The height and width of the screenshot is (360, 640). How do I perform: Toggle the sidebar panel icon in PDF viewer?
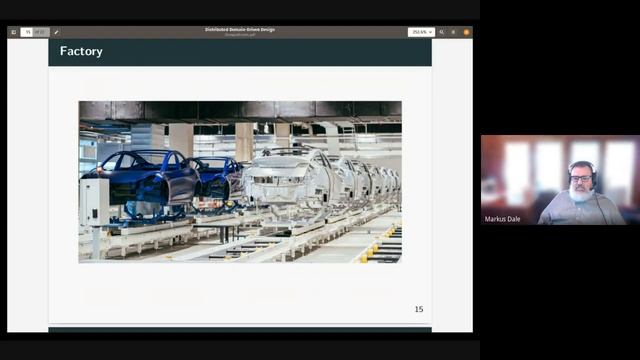[x=14, y=32]
